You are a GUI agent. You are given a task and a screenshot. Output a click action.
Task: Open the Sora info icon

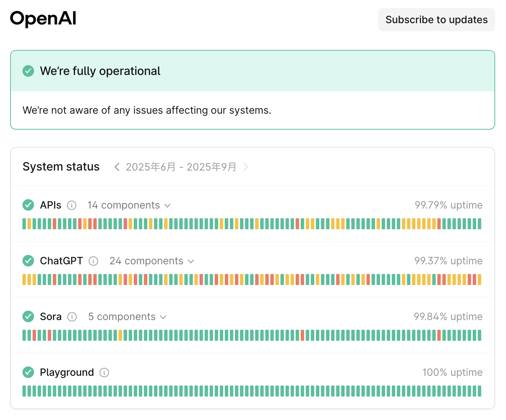(x=72, y=317)
